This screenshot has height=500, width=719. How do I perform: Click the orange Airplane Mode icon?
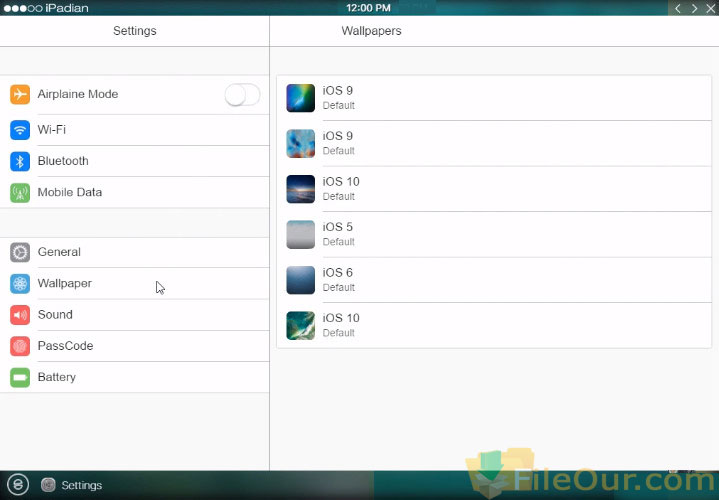click(20, 94)
